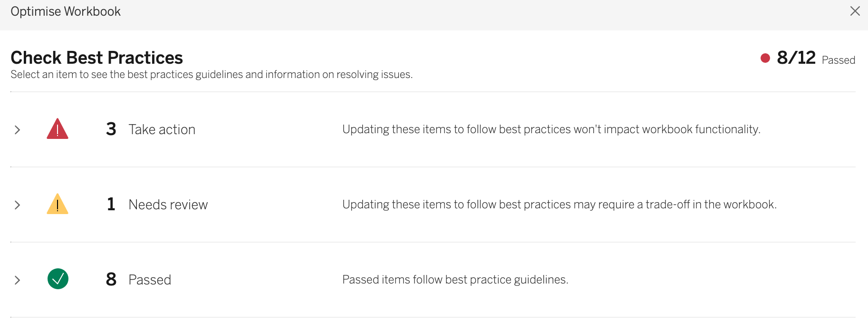Click the Check Best Practices heading
Viewport: 868px width, 333px height.
click(x=96, y=58)
